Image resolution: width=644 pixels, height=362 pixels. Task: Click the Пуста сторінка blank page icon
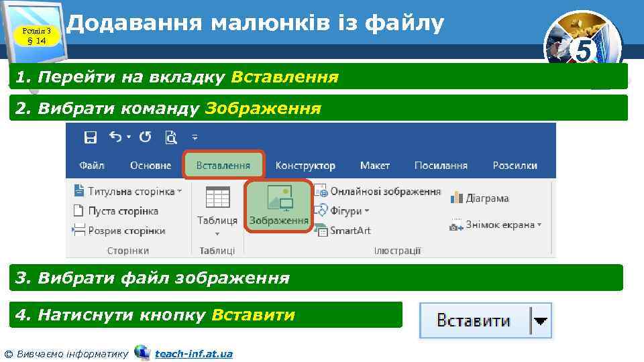(x=78, y=211)
